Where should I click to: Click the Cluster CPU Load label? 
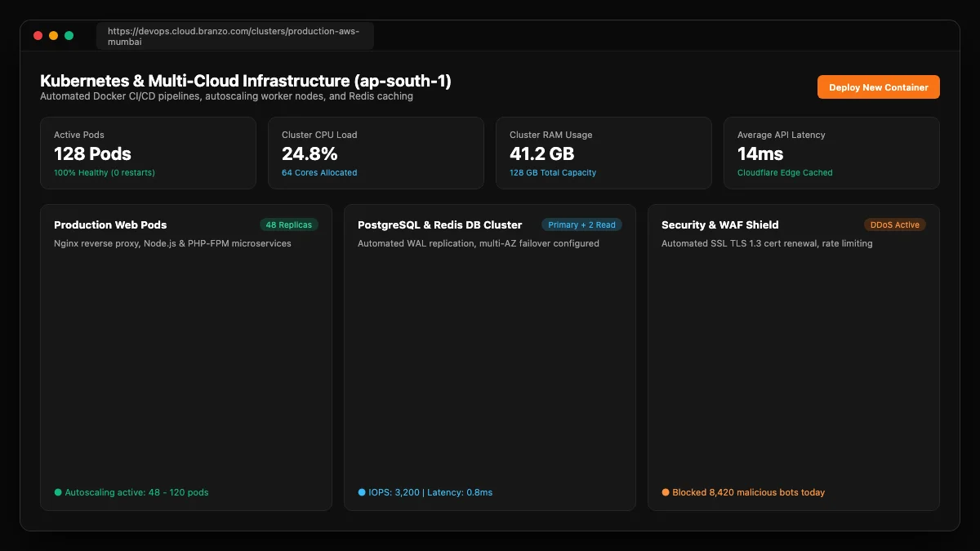319,135
